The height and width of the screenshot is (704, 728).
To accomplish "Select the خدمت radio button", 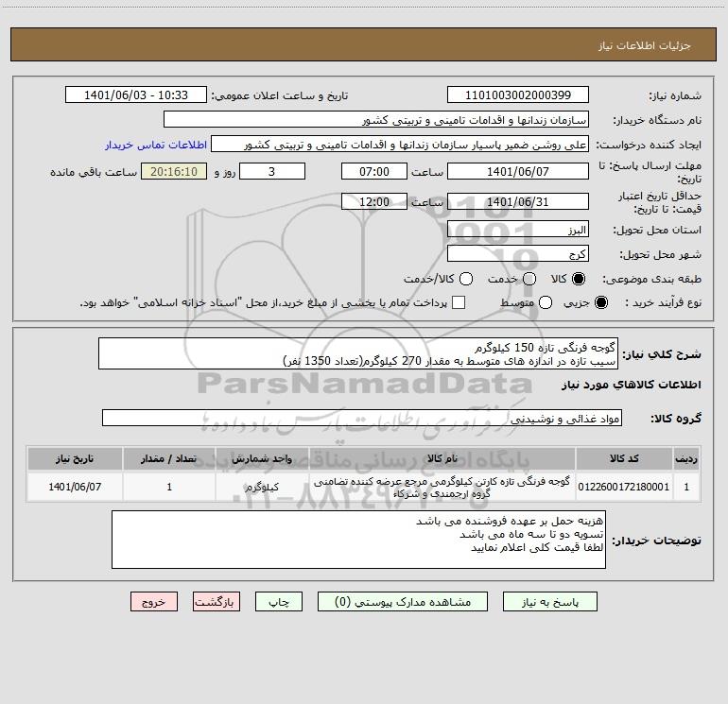I will (x=529, y=279).
